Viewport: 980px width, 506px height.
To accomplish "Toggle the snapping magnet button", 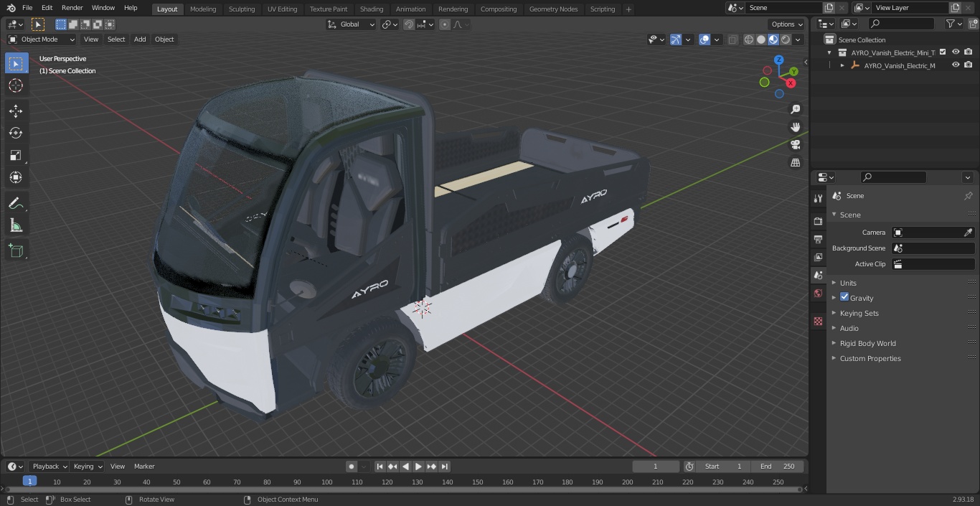I will (x=409, y=24).
